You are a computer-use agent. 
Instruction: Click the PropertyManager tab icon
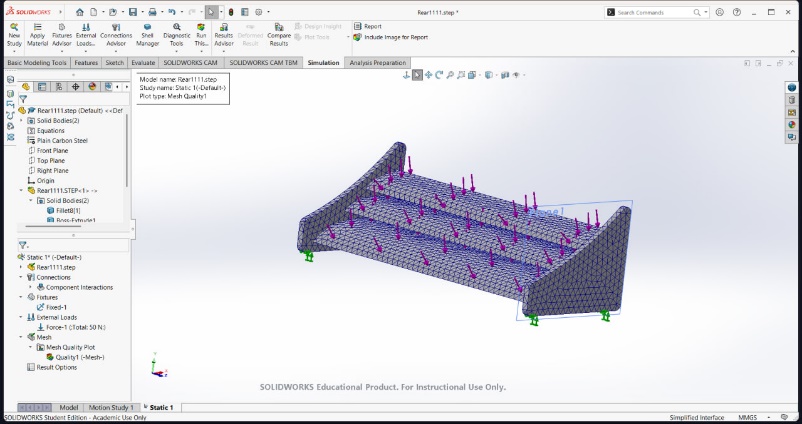[x=42, y=86]
